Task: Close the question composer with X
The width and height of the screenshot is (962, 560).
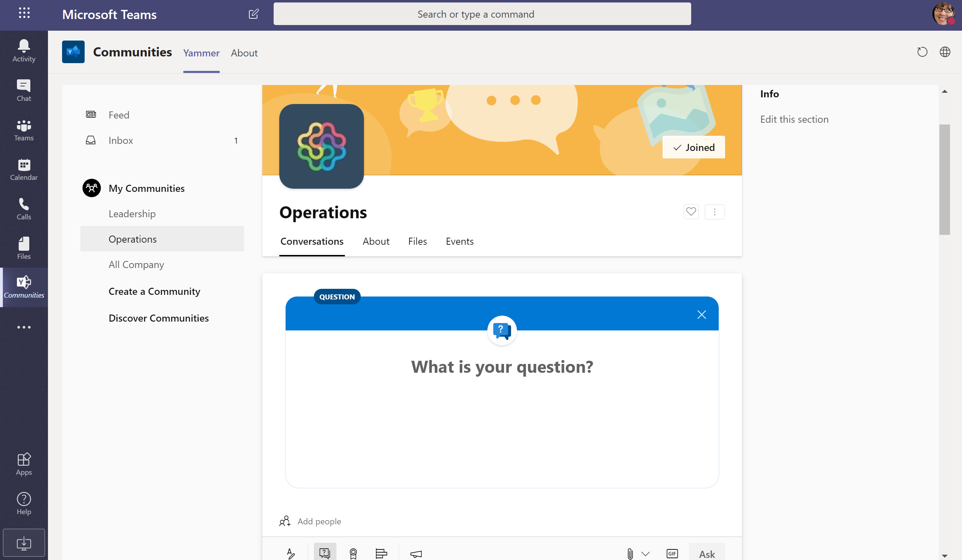Action: tap(701, 315)
